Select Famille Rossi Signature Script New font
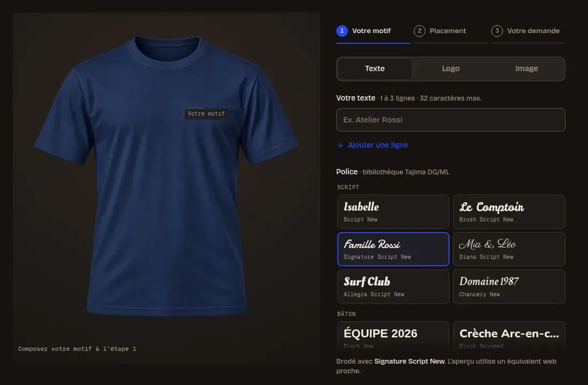Image resolution: width=588 pixels, height=385 pixels. [x=393, y=249]
